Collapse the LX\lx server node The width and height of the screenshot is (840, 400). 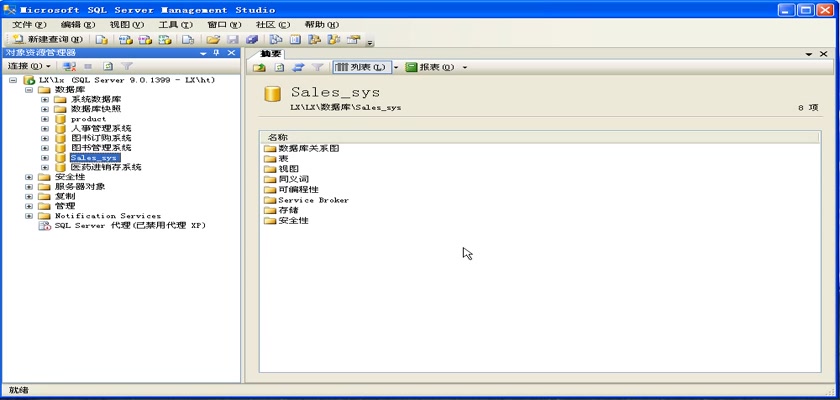[x=13, y=80]
